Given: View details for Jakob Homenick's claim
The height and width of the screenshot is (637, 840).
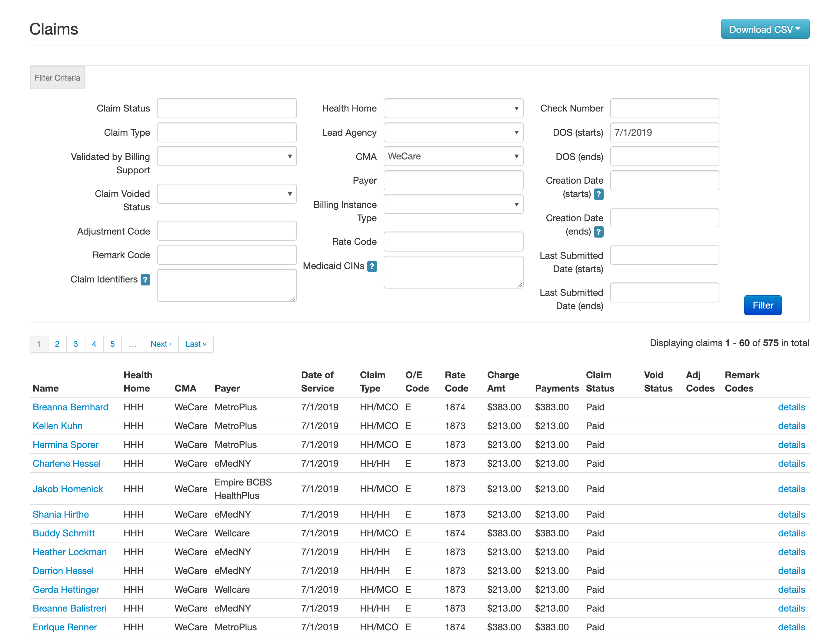Looking at the screenshot, I should [x=792, y=489].
